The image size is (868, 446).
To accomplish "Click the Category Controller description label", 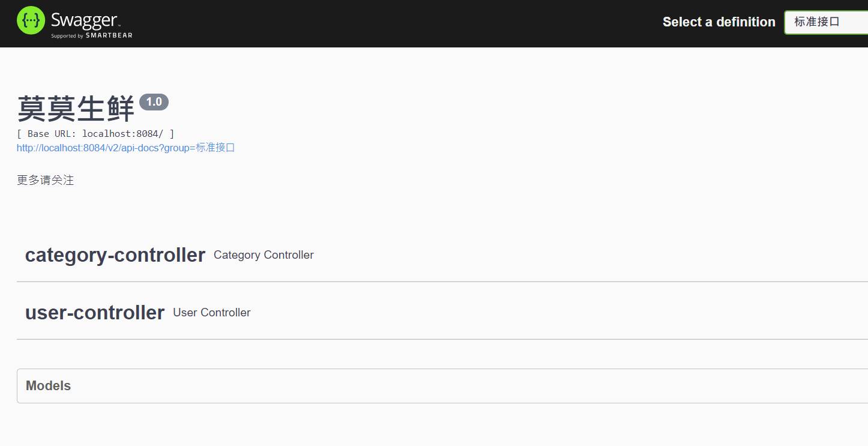I will pos(264,255).
